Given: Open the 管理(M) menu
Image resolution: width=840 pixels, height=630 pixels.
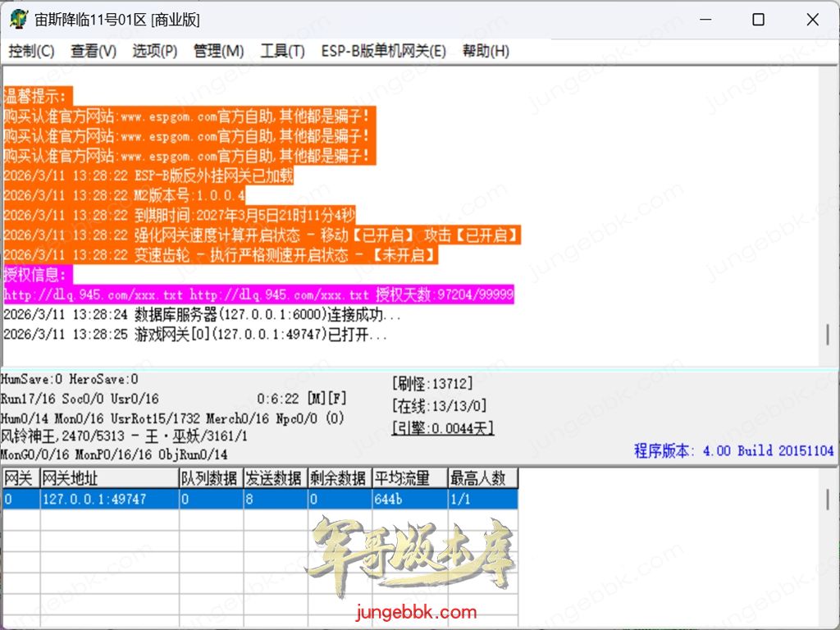Looking at the screenshot, I should (x=218, y=51).
